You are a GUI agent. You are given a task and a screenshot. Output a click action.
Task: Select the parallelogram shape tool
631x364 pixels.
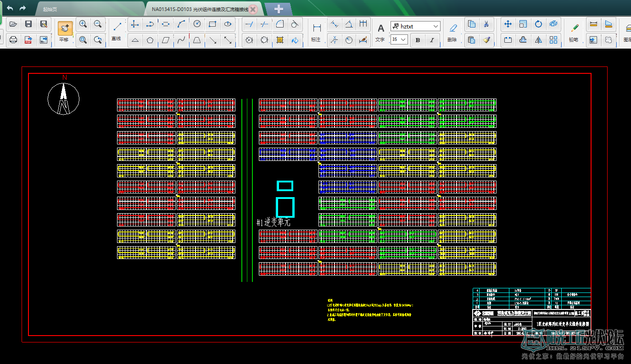tap(166, 40)
